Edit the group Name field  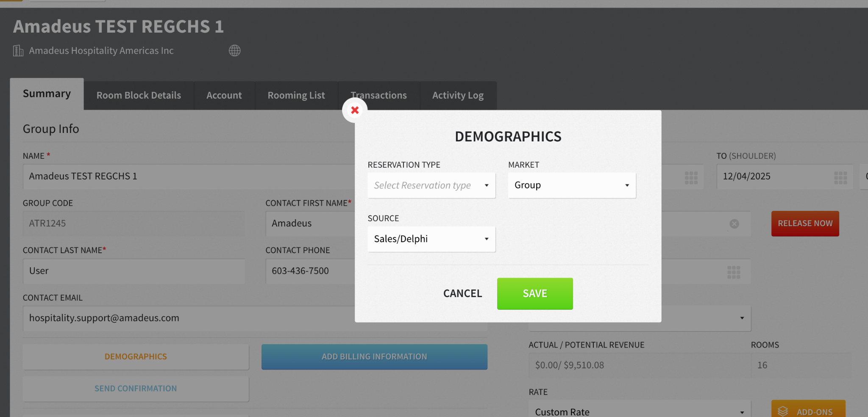(189, 177)
